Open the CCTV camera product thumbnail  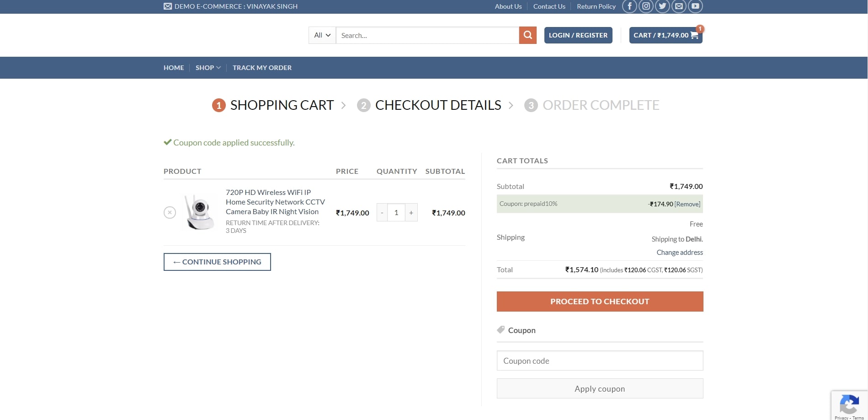pos(199,212)
